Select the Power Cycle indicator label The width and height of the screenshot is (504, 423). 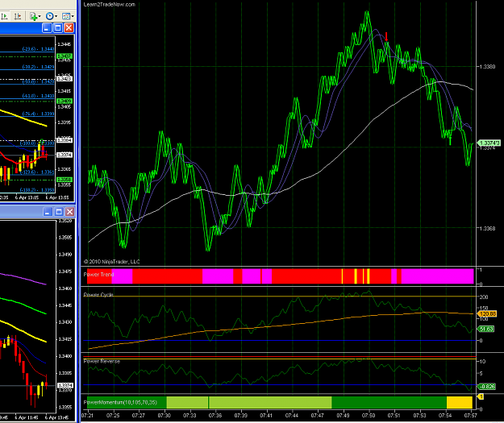[98, 295]
